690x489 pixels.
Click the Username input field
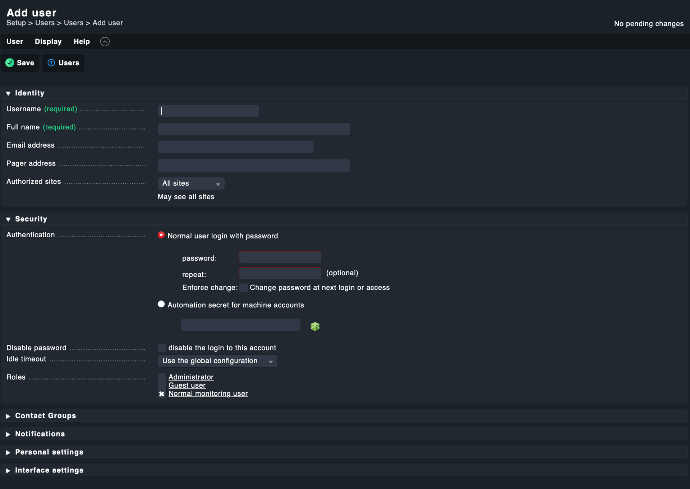(208, 111)
